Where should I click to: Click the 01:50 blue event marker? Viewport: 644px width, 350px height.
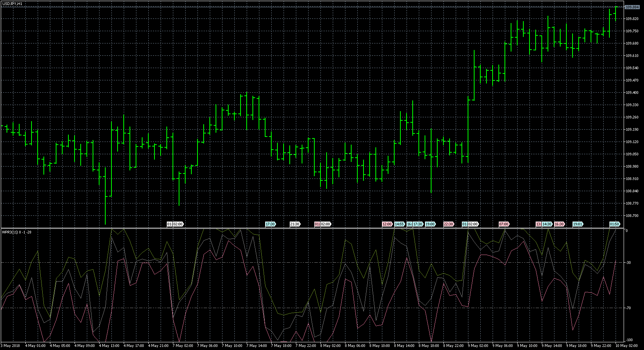(x=614, y=224)
